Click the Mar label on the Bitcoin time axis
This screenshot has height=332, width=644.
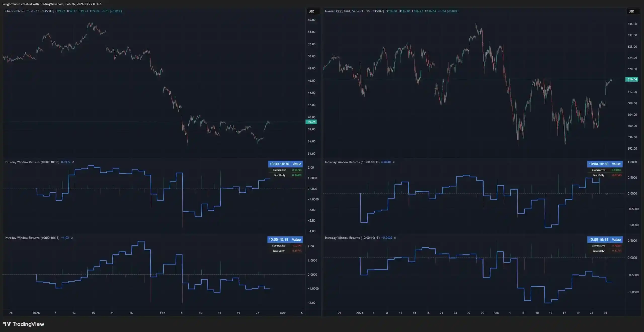283,313
